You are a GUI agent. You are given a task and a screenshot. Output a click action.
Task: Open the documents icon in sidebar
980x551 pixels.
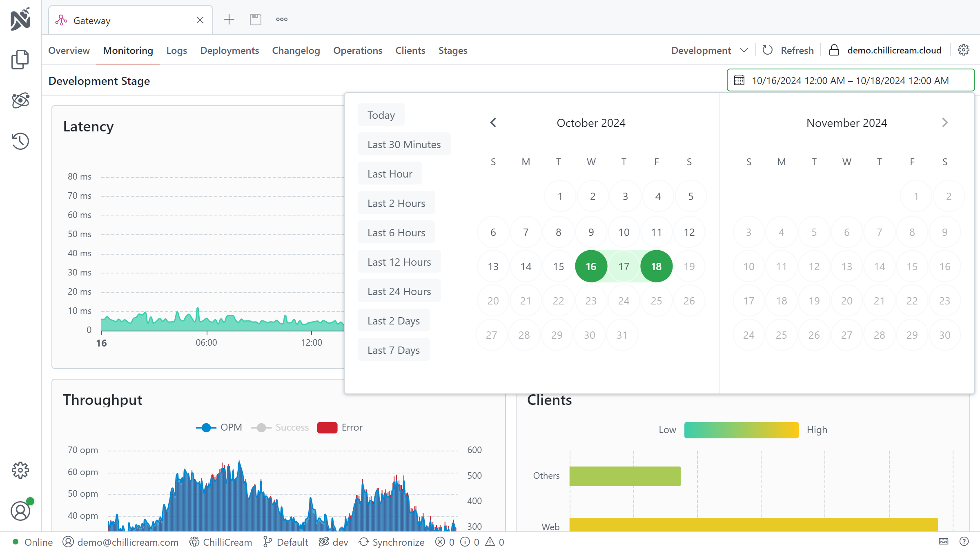[x=20, y=60]
